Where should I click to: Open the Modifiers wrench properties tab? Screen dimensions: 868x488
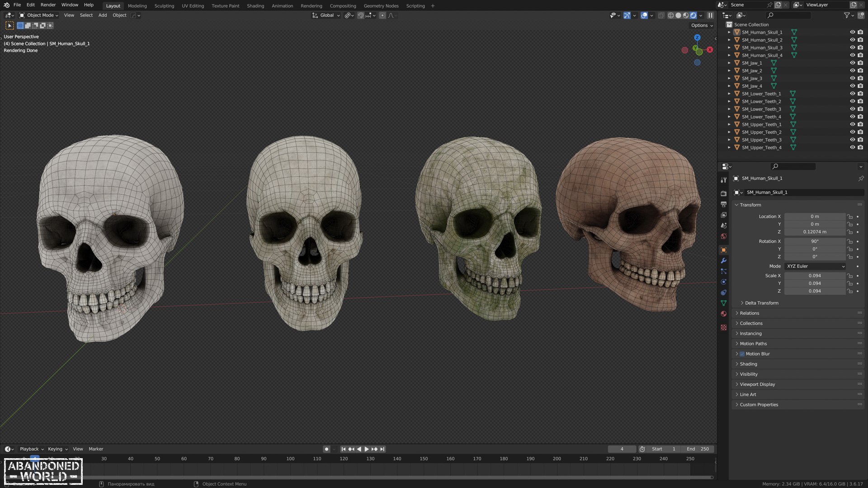point(723,261)
